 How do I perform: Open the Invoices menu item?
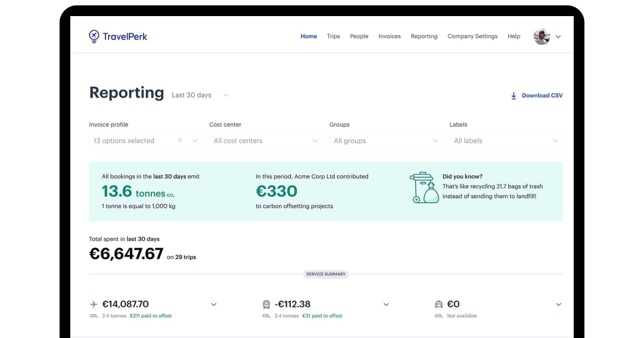tap(389, 36)
